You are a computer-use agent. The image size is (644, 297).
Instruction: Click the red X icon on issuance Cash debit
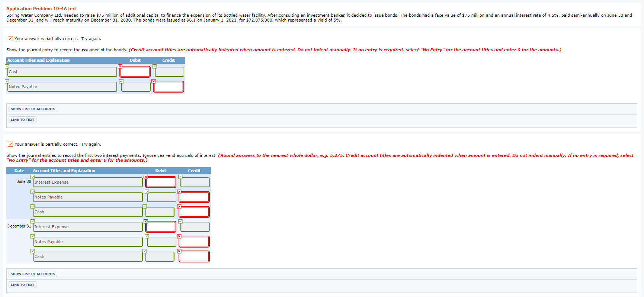coord(120,66)
